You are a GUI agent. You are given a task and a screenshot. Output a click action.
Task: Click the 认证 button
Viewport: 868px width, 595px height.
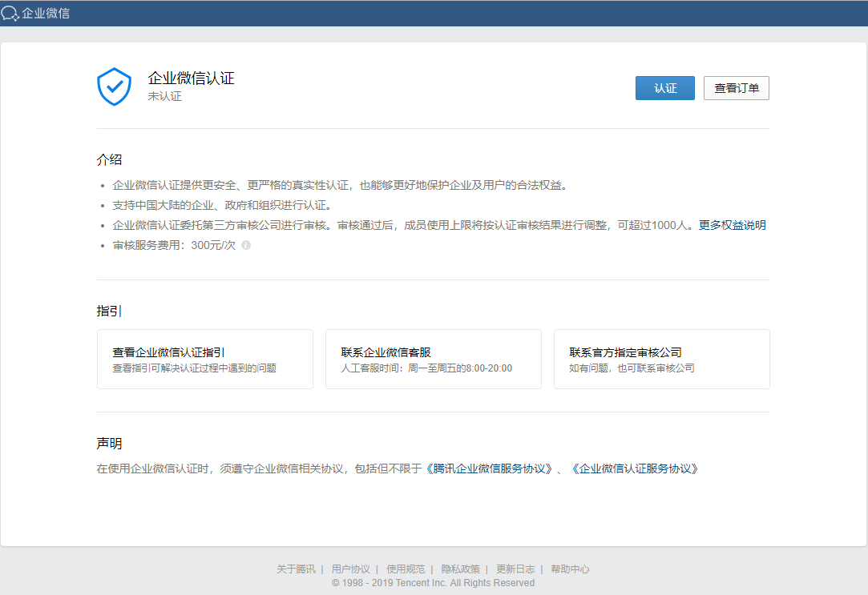(x=664, y=88)
